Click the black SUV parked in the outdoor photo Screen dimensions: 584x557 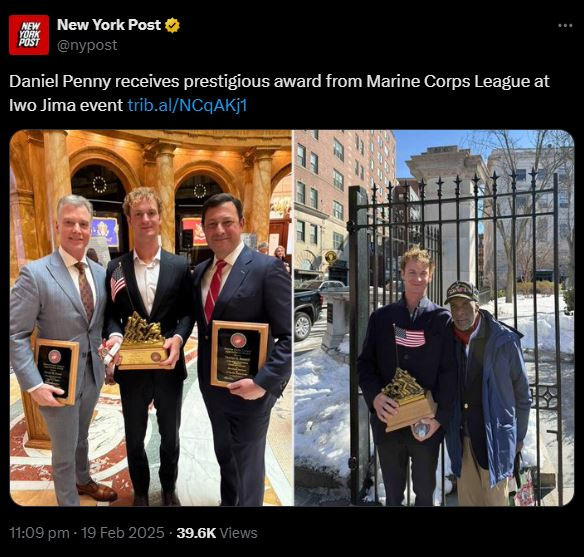(x=308, y=314)
